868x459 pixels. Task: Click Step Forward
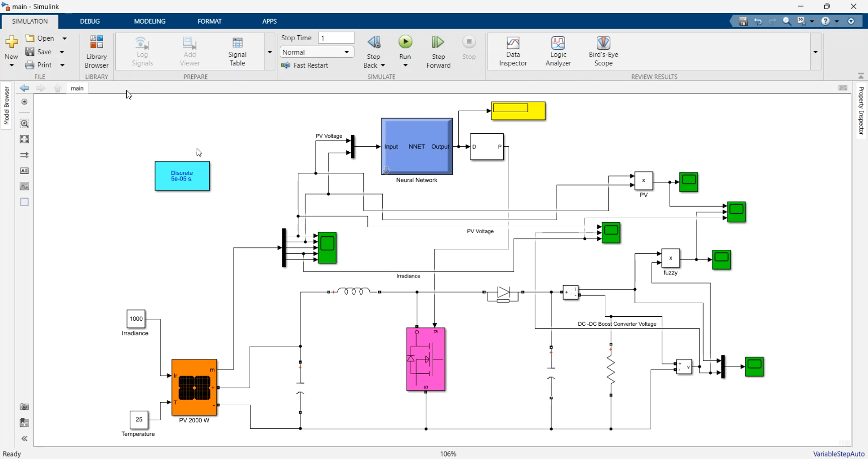[x=438, y=52]
